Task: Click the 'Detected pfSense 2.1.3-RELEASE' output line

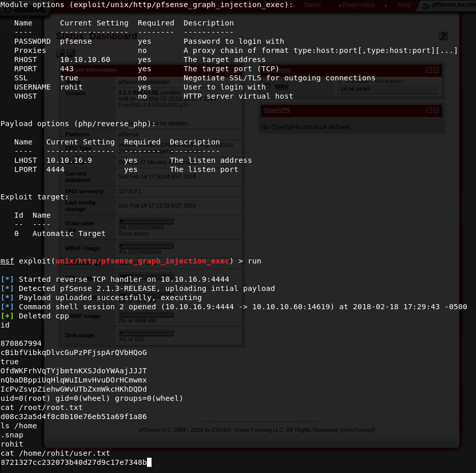Action: pos(137,288)
